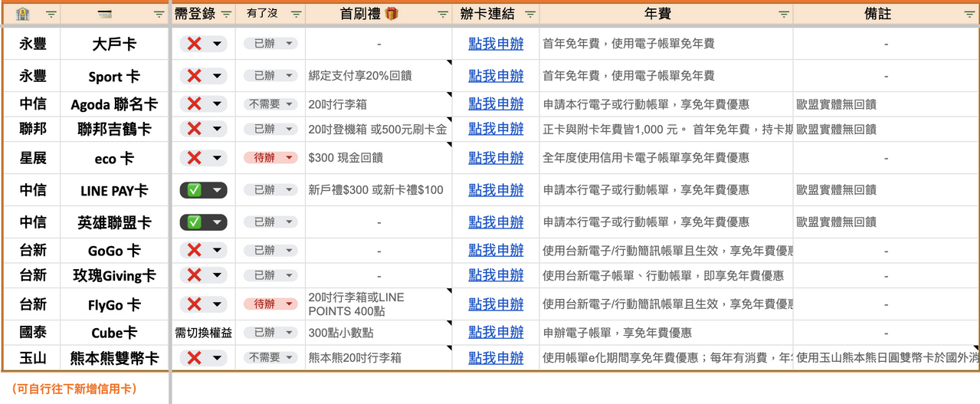Toggle the green check chip for 英雄聯盟卡
980x404 pixels.
click(204, 222)
